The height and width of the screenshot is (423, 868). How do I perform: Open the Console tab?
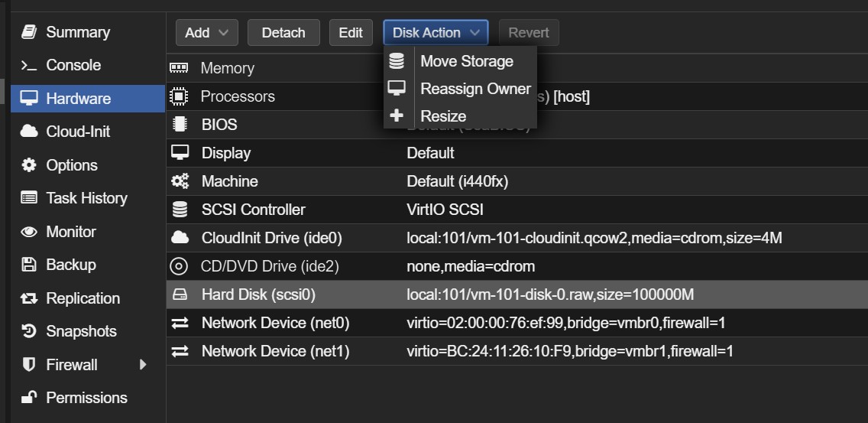(87, 66)
